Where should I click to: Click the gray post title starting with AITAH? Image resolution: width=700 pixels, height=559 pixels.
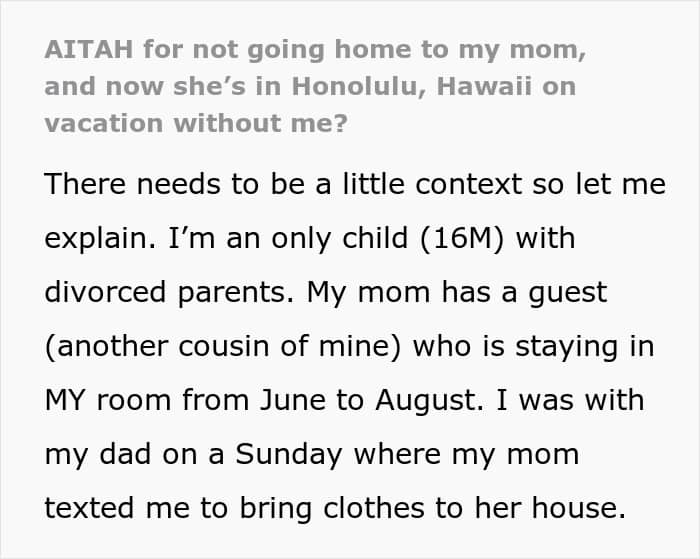315,86
